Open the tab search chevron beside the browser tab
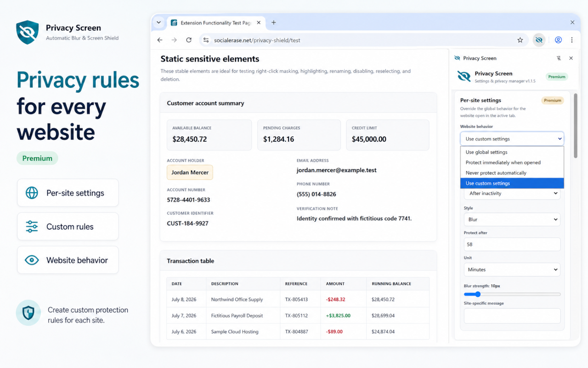 tap(159, 22)
